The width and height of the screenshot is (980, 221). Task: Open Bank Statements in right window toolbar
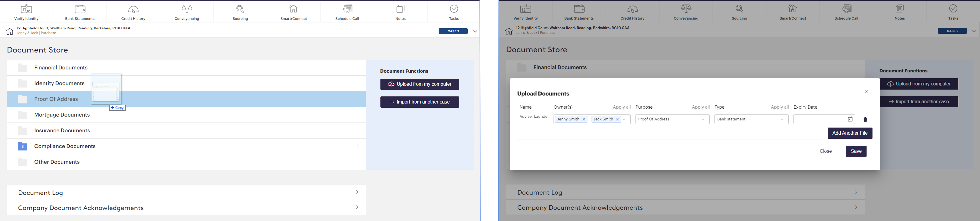pos(579,12)
